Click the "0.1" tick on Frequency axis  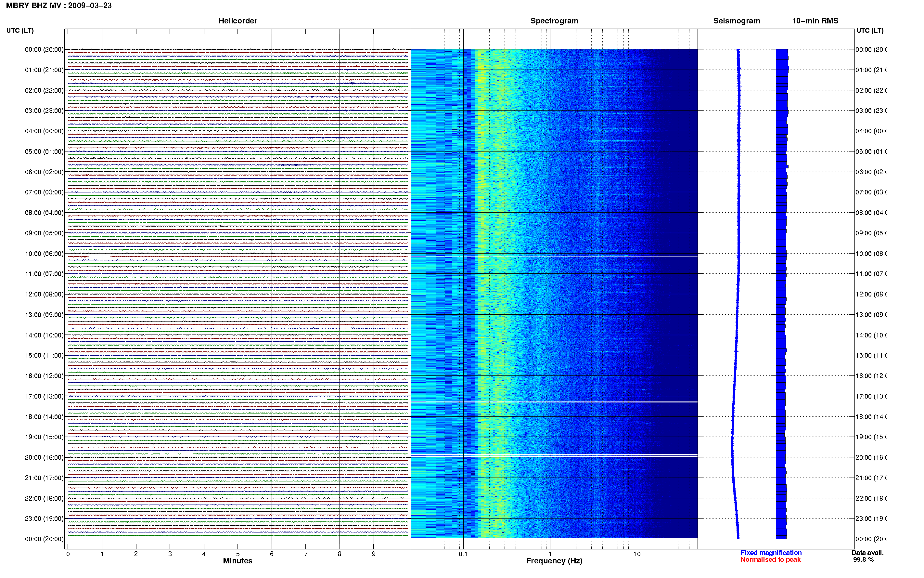[463, 554]
